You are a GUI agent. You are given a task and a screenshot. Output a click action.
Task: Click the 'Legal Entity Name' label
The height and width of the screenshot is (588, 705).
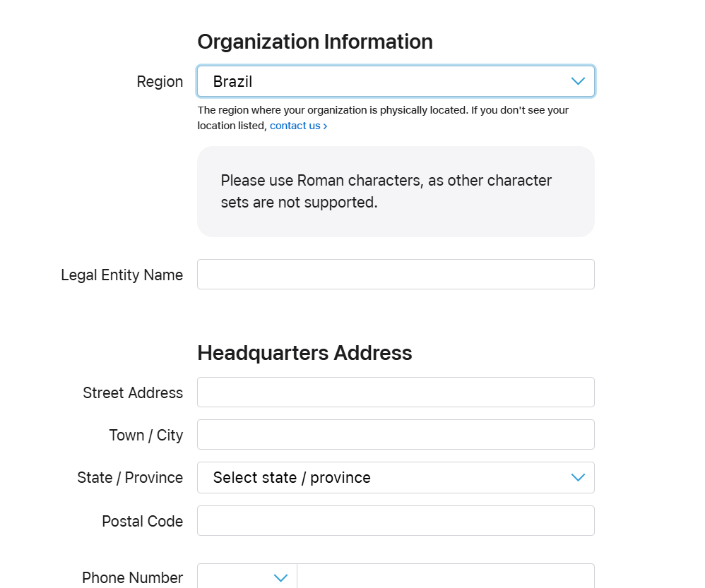[122, 275]
